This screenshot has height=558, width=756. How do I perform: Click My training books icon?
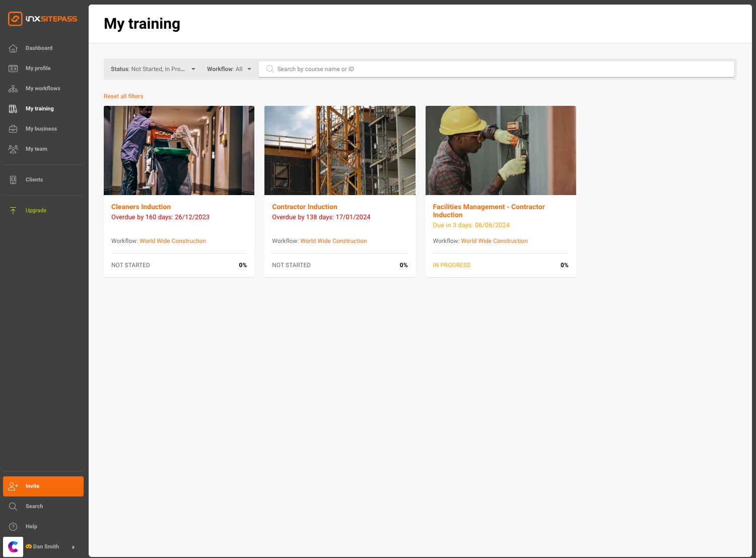[x=13, y=109]
